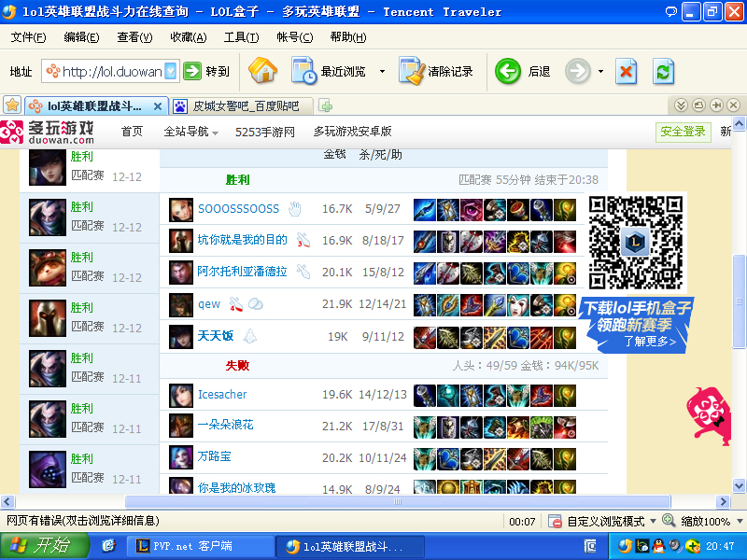Select the lol英雄联盟战斗 tab
The height and width of the screenshot is (560, 747).
click(95, 106)
